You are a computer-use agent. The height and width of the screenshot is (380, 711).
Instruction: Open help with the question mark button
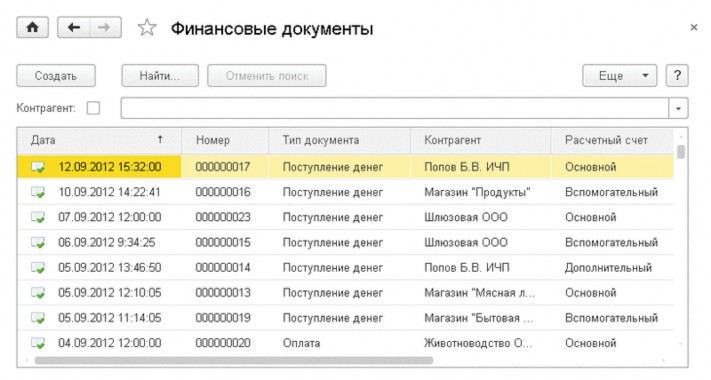(x=677, y=75)
